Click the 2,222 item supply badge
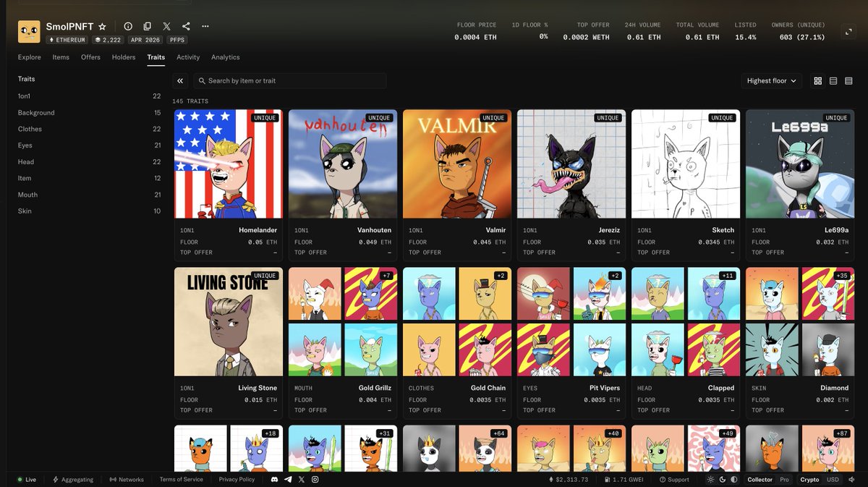The height and width of the screenshot is (487, 868). [x=107, y=40]
